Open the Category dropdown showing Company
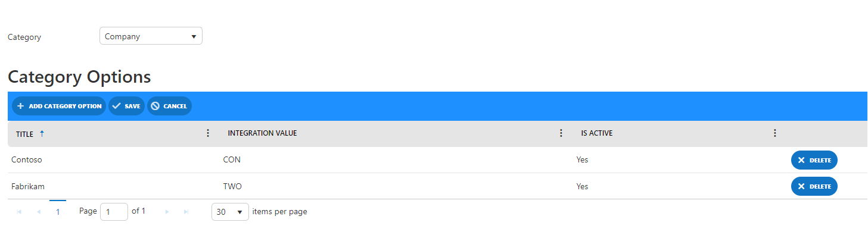This screenshot has height=238, width=868. [x=151, y=36]
